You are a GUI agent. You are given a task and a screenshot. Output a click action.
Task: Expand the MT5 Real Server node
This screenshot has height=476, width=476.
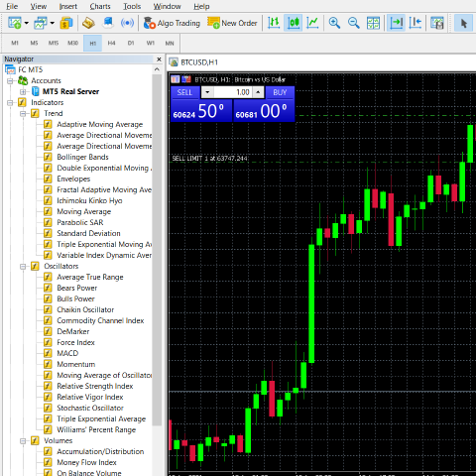[23, 91]
